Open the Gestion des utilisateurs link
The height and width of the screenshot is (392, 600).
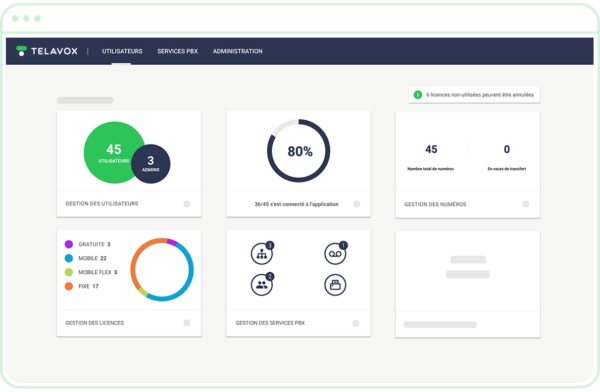coord(102,204)
